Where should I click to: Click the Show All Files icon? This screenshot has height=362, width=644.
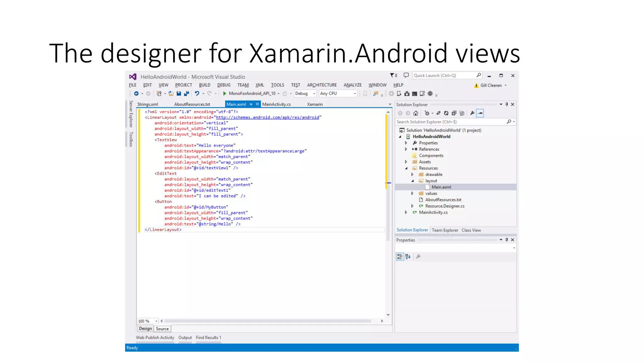coord(462,113)
